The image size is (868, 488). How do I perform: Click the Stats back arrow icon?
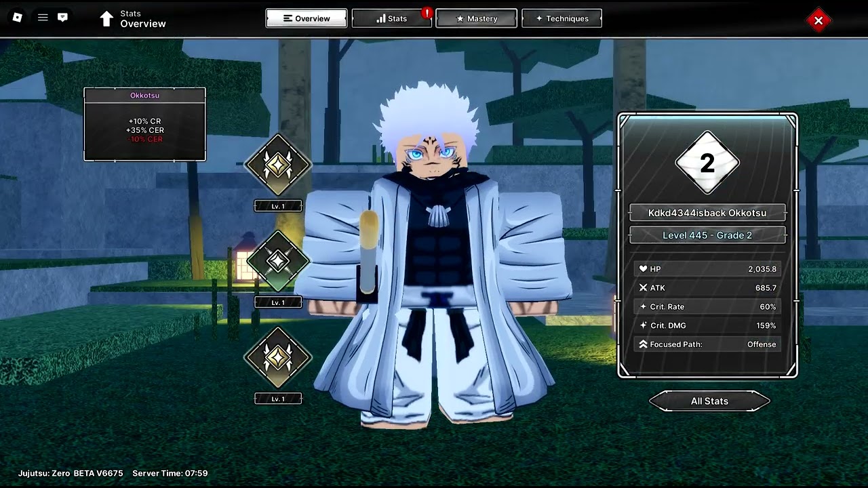(x=106, y=19)
